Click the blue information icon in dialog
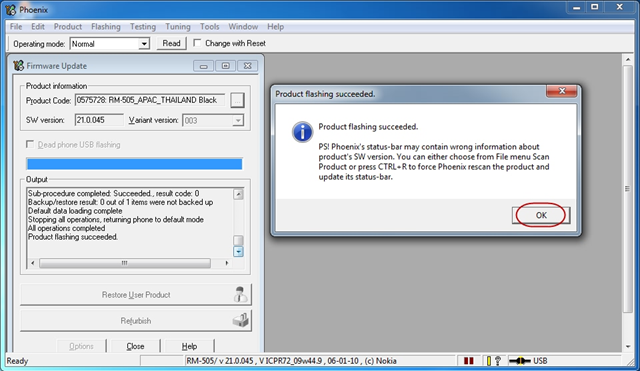The image size is (640, 371). point(302,132)
